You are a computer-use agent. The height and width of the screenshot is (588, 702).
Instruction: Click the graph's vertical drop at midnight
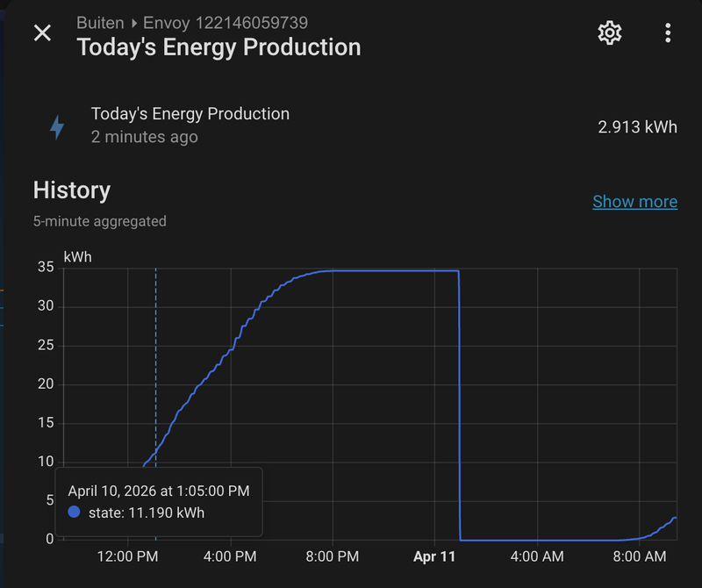pyautogui.click(x=459, y=404)
